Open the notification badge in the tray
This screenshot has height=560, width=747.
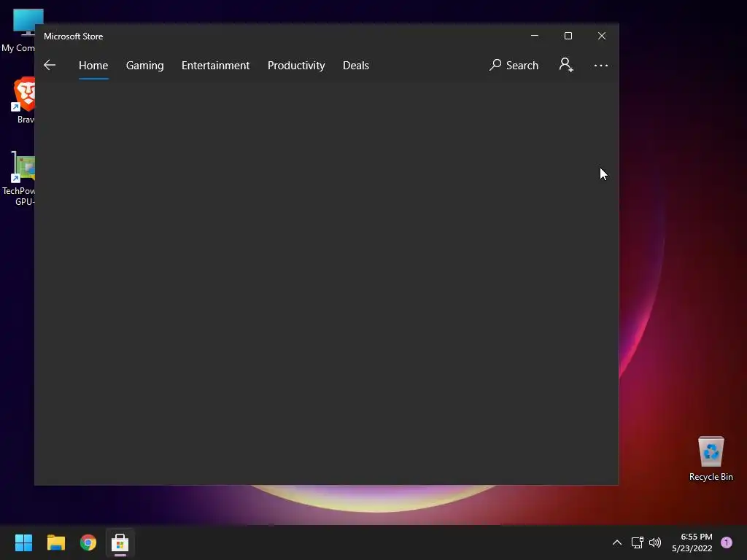[x=727, y=542]
